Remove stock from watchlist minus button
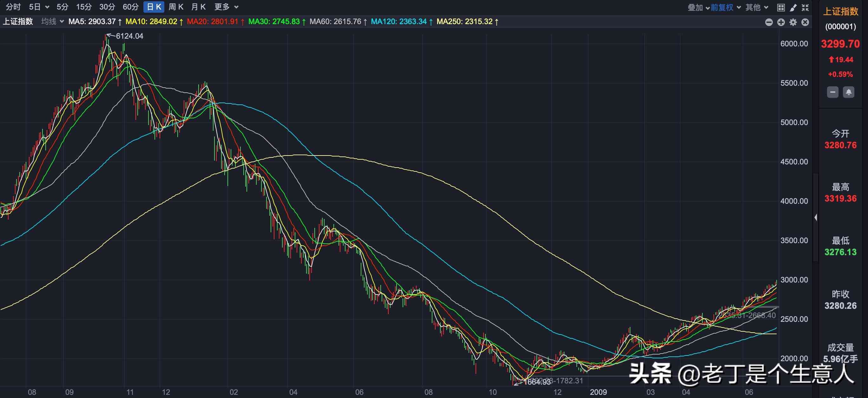 click(832, 92)
